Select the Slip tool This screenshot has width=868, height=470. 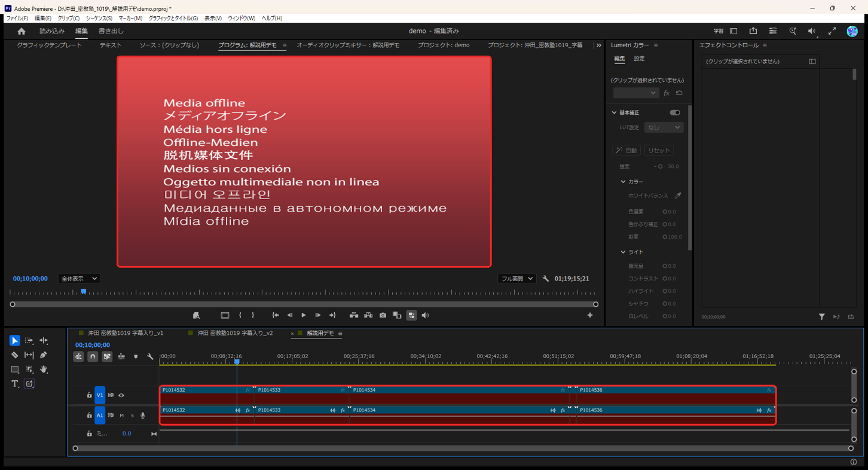point(29,355)
